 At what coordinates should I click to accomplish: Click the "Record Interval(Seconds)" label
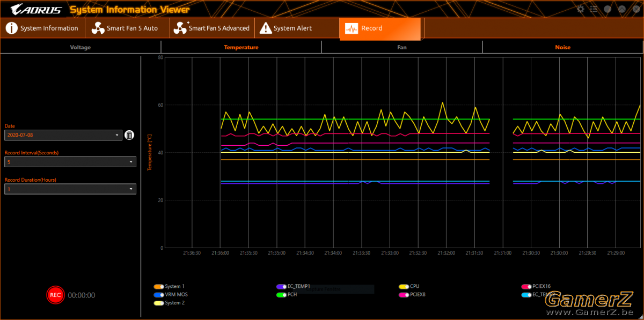coord(32,153)
